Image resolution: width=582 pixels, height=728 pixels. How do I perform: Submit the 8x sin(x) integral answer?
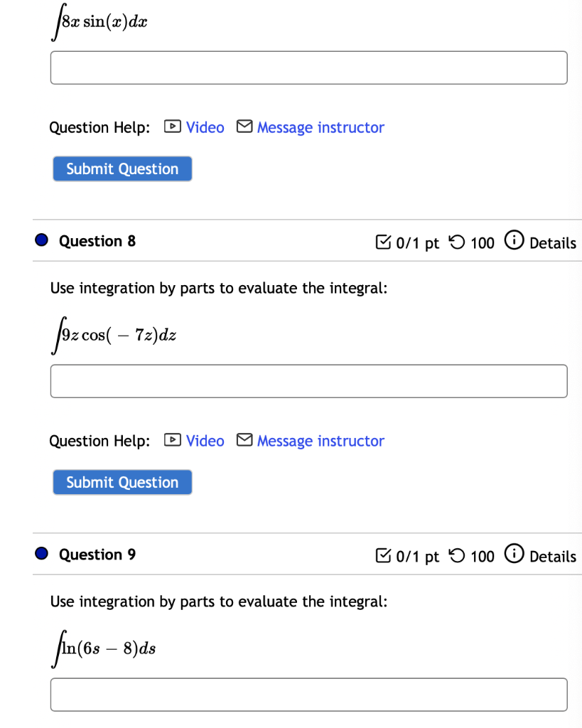pyautogui.click(x=122, y=168)
